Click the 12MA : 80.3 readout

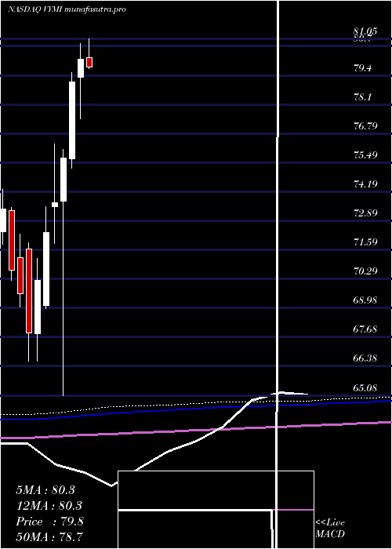(x=49, y=506)
